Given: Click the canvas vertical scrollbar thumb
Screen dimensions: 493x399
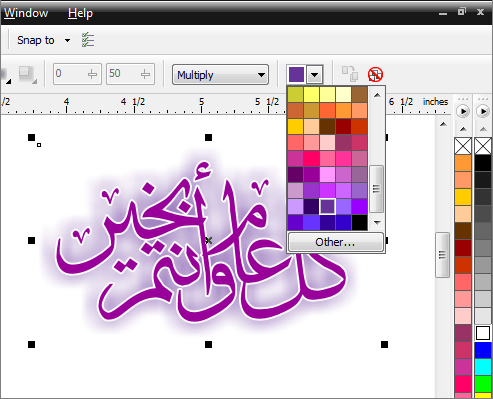Looking at the screenshot, I should pos(443,255).
